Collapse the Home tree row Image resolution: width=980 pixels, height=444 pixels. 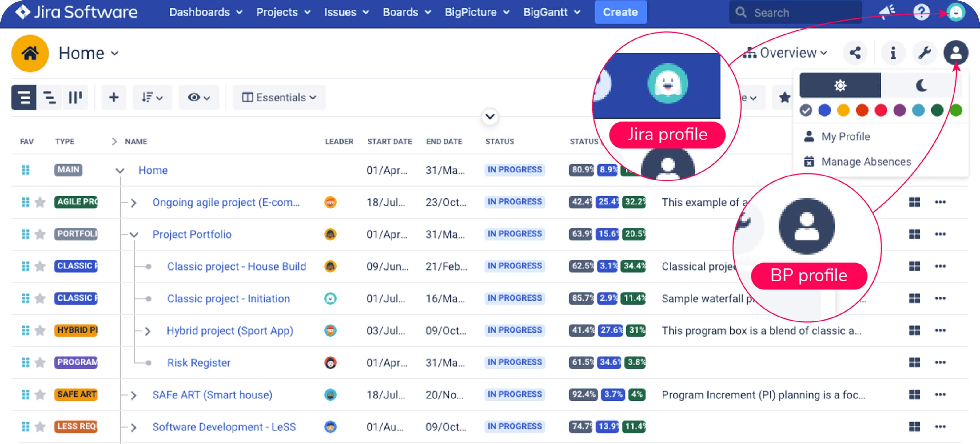pos(120,171)
